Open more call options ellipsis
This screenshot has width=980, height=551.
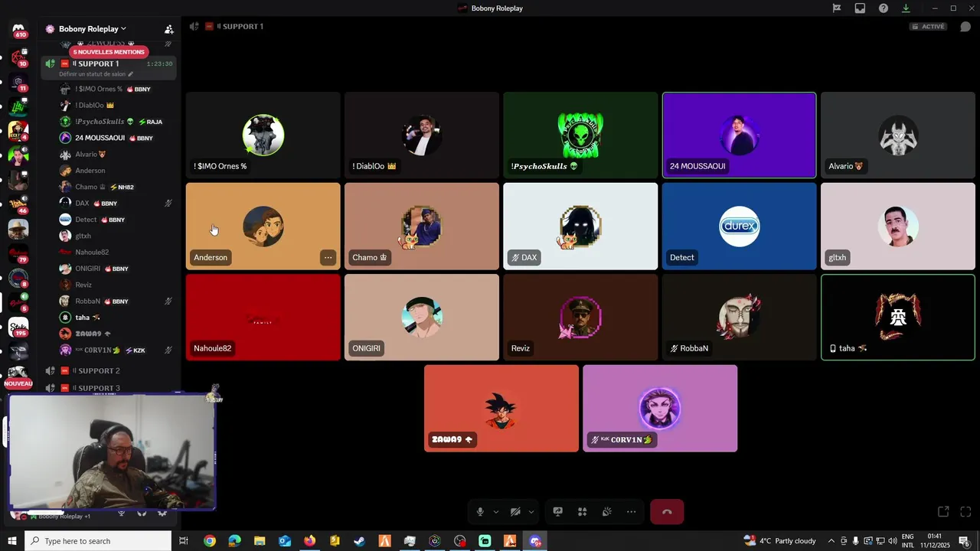(x=631, y=512)
